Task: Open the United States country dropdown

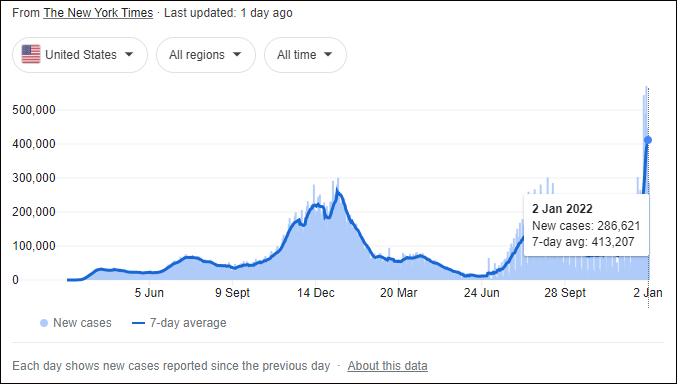Action: [x=80, y=55]
